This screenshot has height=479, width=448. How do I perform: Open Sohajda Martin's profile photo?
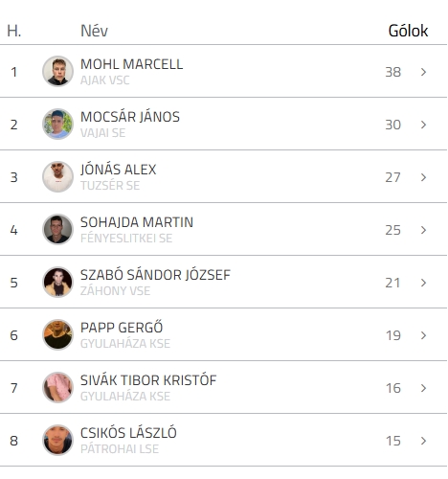(57, 229)
